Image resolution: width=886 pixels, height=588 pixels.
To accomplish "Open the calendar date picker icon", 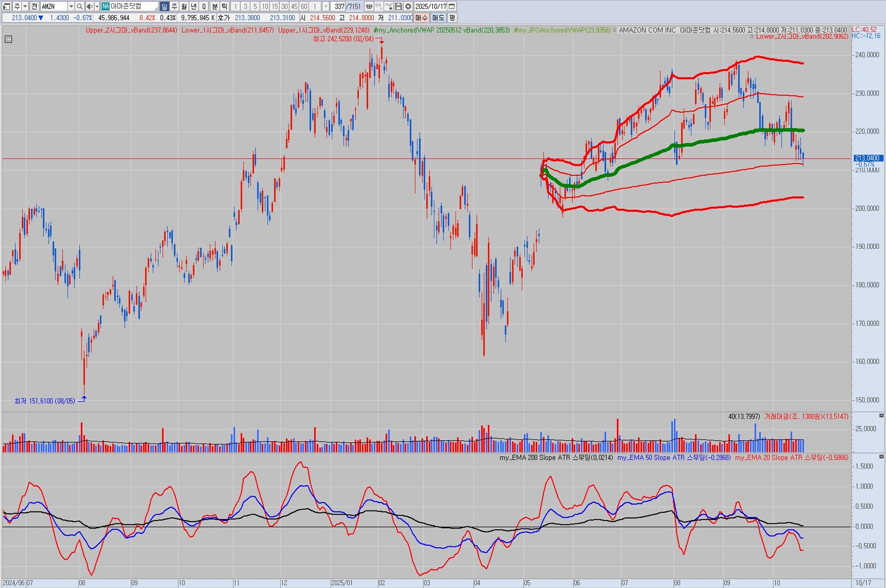I will click(452, 6).
